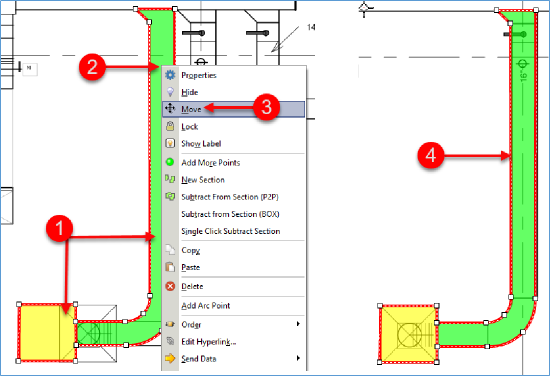Select the left yellow square takeoff
The image size is (550, 376).
click(47, 333)
